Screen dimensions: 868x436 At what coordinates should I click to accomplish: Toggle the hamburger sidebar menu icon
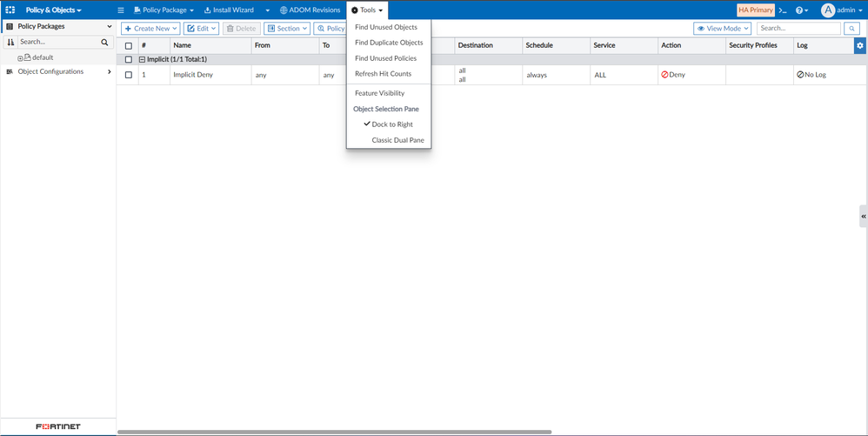point(121,10)
